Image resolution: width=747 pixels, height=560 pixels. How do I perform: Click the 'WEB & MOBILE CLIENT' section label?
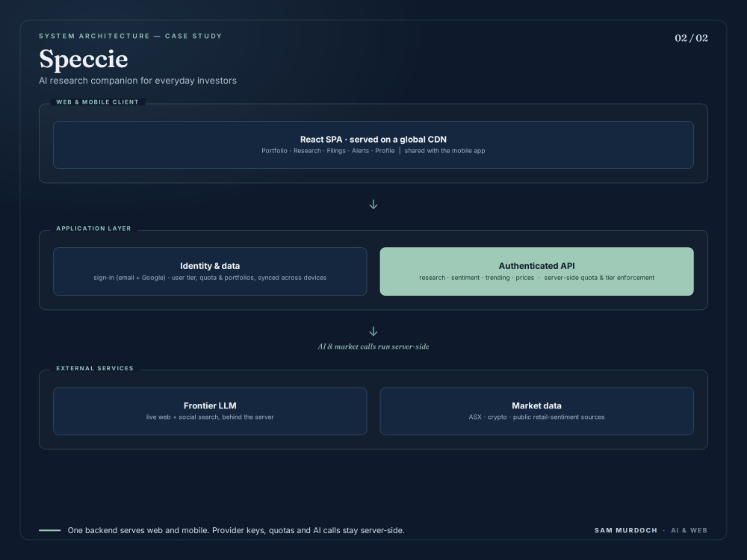pyautogui.click(x=98, y=102)
